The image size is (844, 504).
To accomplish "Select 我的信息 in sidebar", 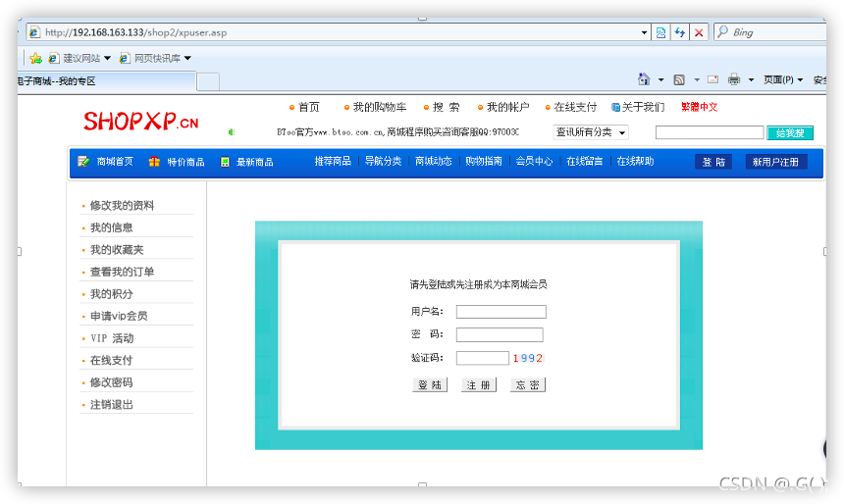I will click(112, 227).
